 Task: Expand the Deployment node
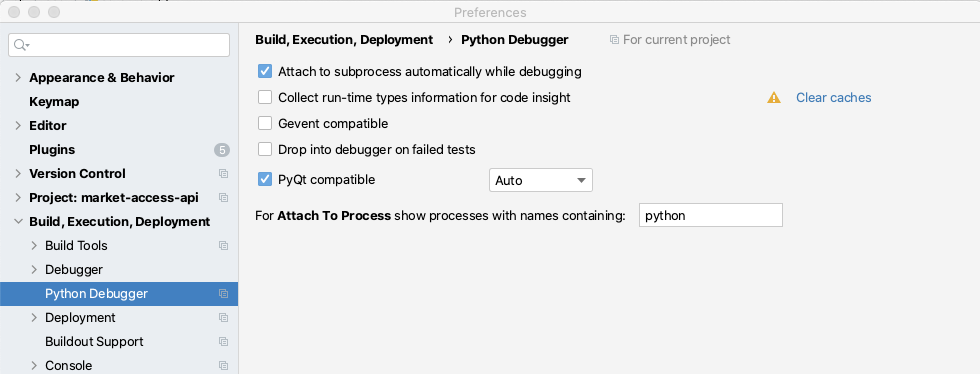(x=34, y=318)
